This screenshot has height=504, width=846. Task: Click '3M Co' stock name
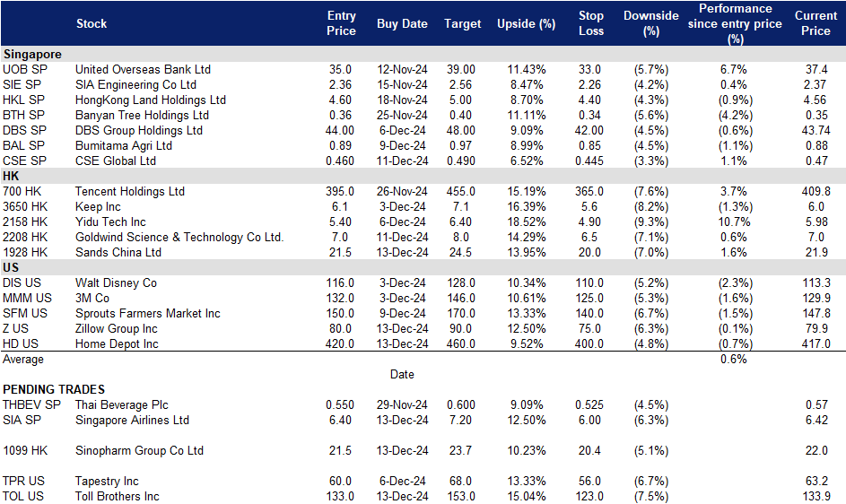click(x=92, y=298)
